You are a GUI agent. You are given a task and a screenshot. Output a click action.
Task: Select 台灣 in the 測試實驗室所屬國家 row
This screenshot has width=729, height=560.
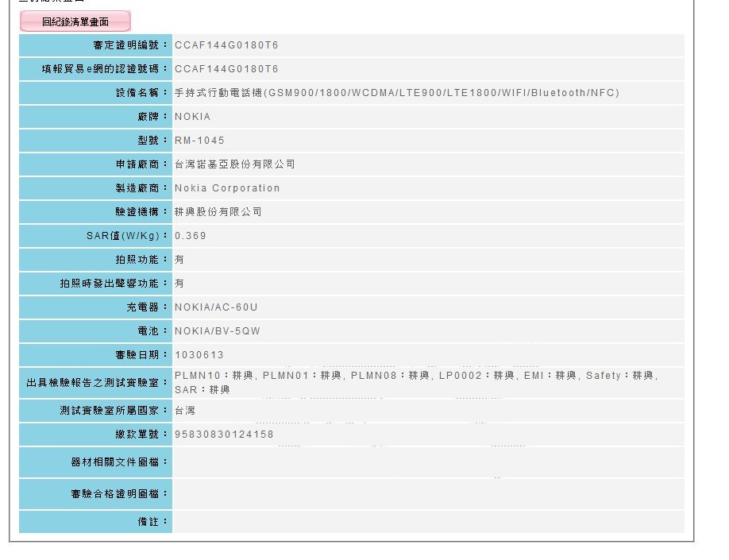pyautogui.click(x=185, y=410)
